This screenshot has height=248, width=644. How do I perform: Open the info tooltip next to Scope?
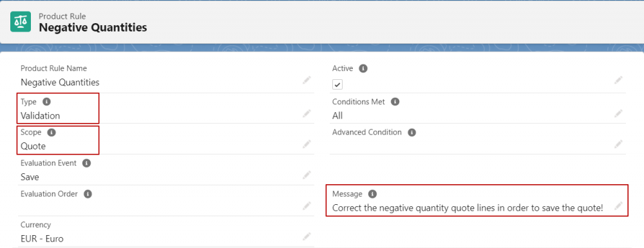pos(52,132)
